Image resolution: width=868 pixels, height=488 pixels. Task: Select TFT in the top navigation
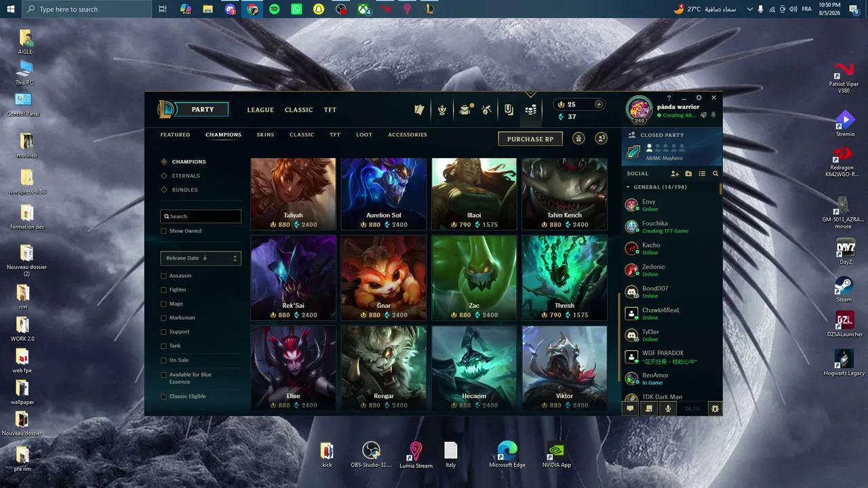[330, 110]
